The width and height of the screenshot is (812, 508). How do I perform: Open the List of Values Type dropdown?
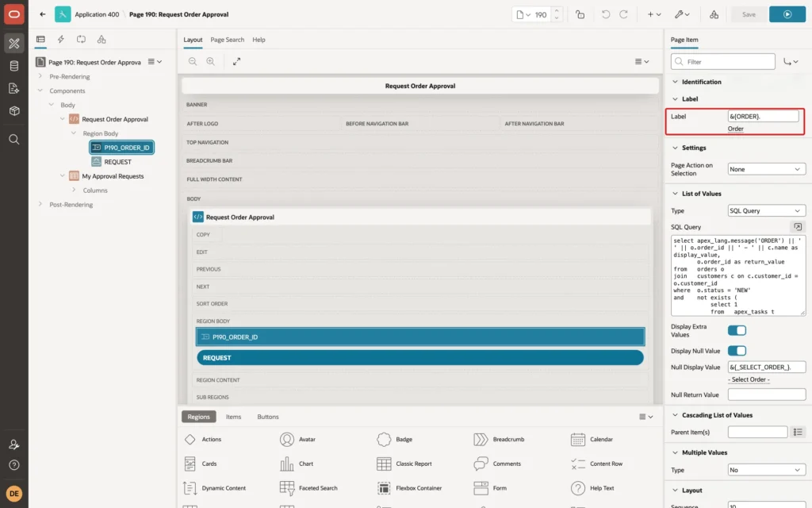tap(766, 210)
